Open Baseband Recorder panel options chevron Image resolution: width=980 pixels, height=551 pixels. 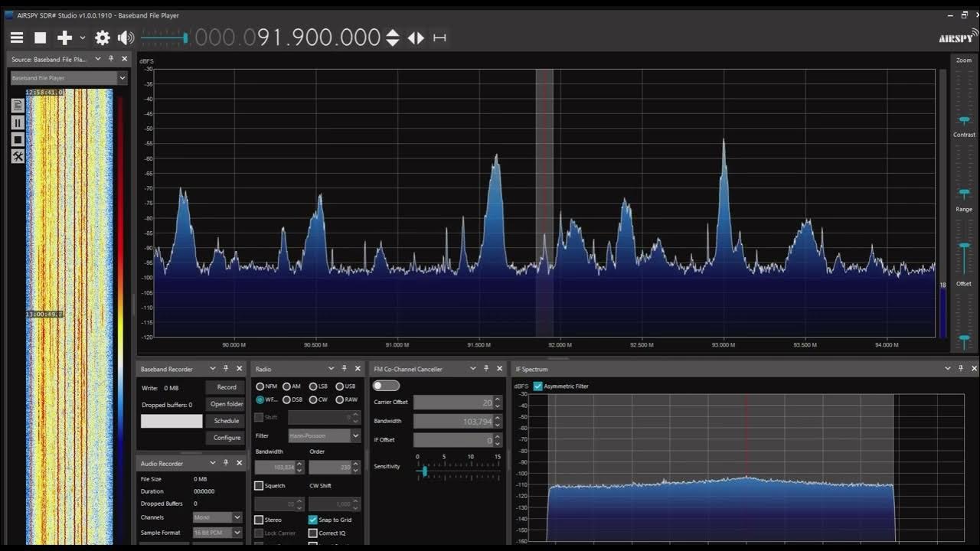pos(212,369)
